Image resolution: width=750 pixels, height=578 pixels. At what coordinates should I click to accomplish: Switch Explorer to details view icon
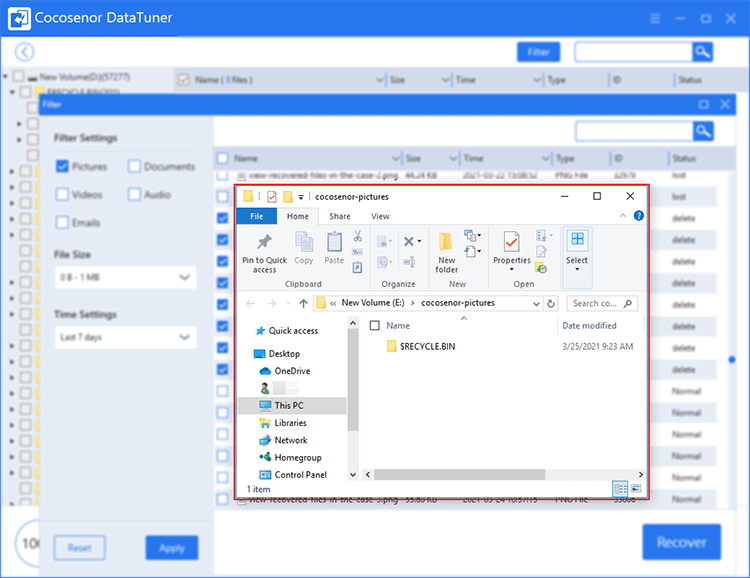click(x=620, y=489)
